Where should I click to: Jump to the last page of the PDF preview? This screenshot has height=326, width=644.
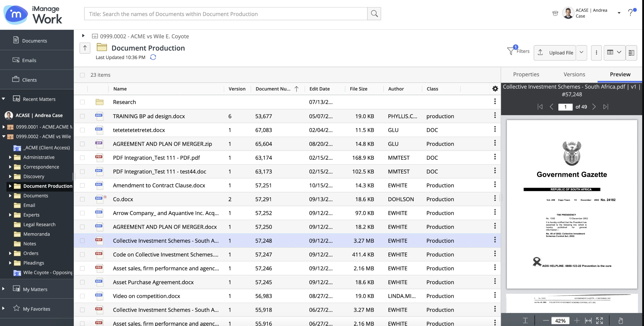[x=606, y=107]
